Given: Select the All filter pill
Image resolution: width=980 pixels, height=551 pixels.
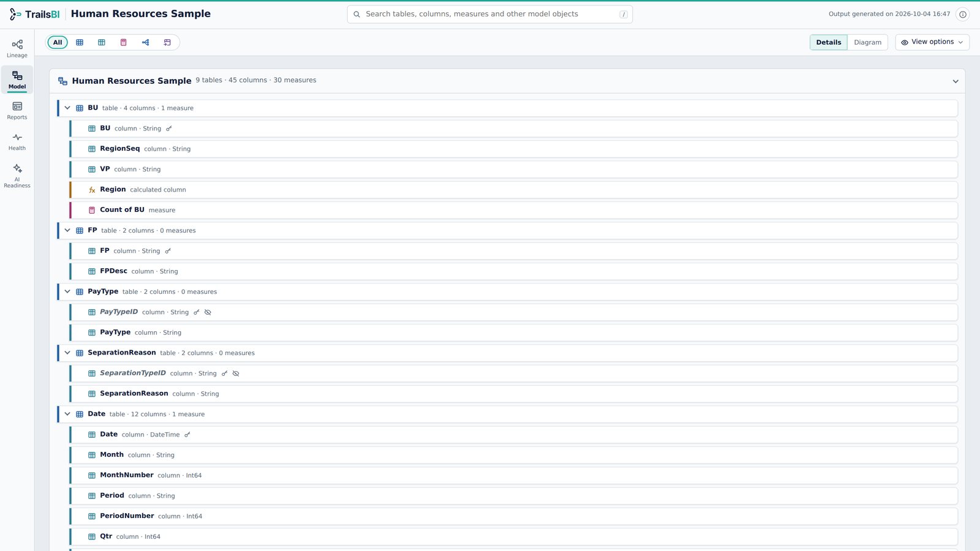Looking at the screenshot, I should 58,42.
